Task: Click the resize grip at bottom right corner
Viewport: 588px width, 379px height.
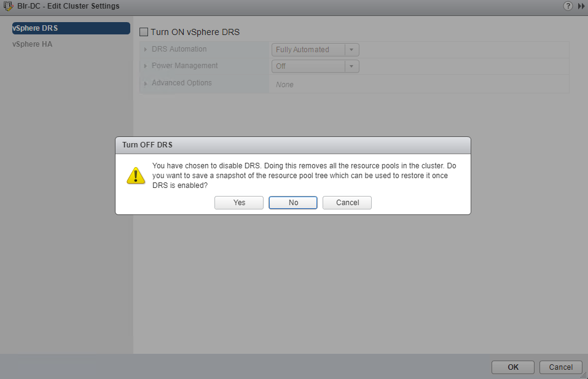Action: pyautogui.click(x=584, y=375)
